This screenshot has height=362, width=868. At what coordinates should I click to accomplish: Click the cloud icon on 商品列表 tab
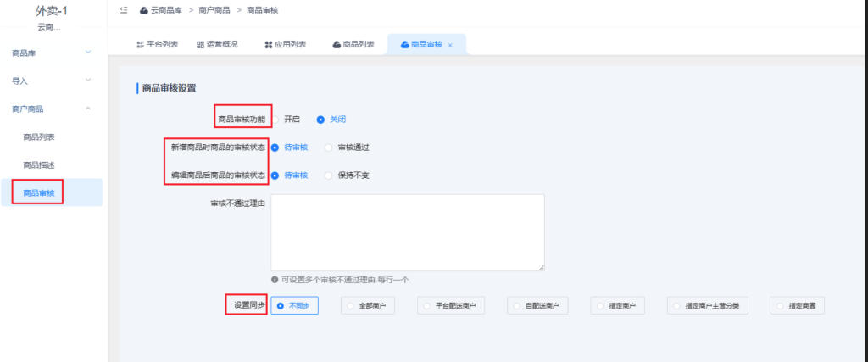pyautogui.click(x=337, y=44)
